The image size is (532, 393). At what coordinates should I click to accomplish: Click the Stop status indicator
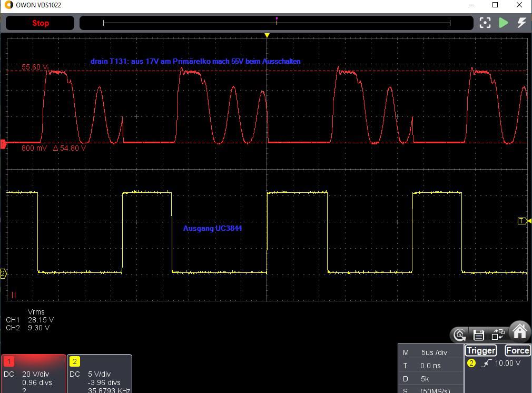40,23
